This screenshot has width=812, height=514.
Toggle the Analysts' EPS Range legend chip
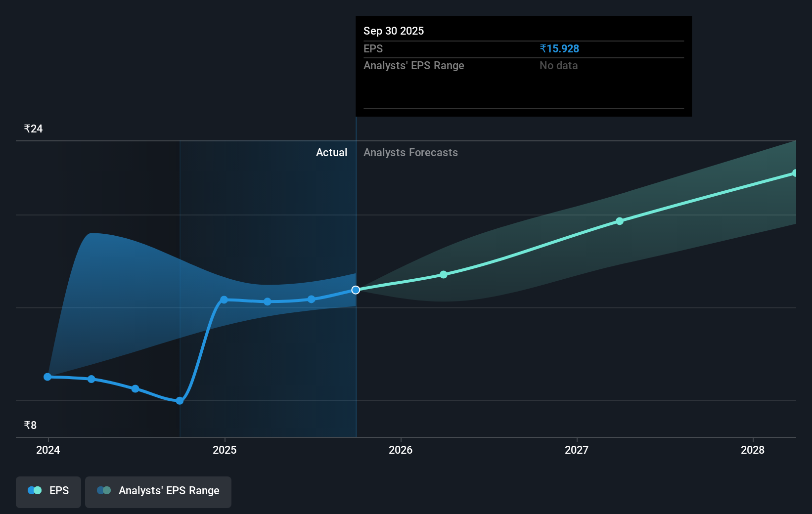[x=158, y=491]
